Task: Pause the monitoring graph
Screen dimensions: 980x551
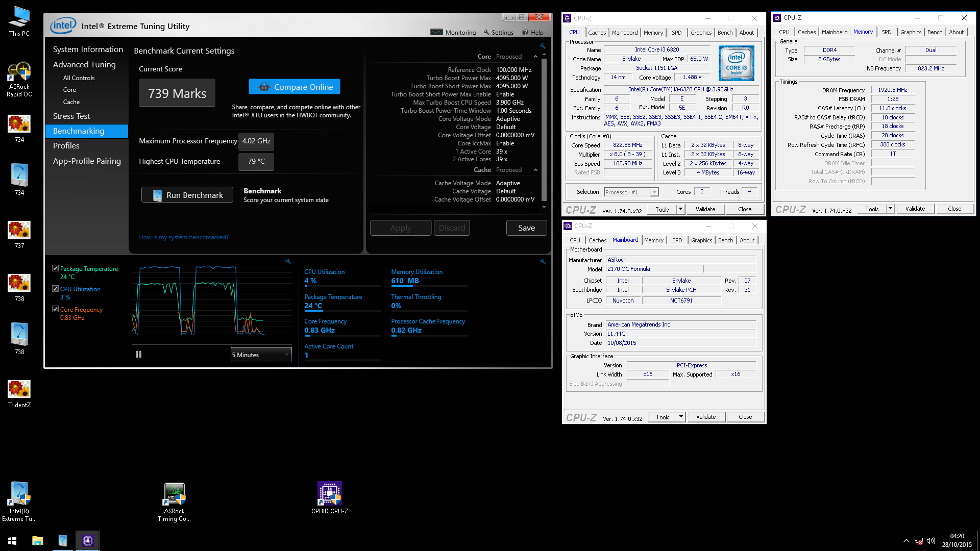Action: click(x=138, y=354)
